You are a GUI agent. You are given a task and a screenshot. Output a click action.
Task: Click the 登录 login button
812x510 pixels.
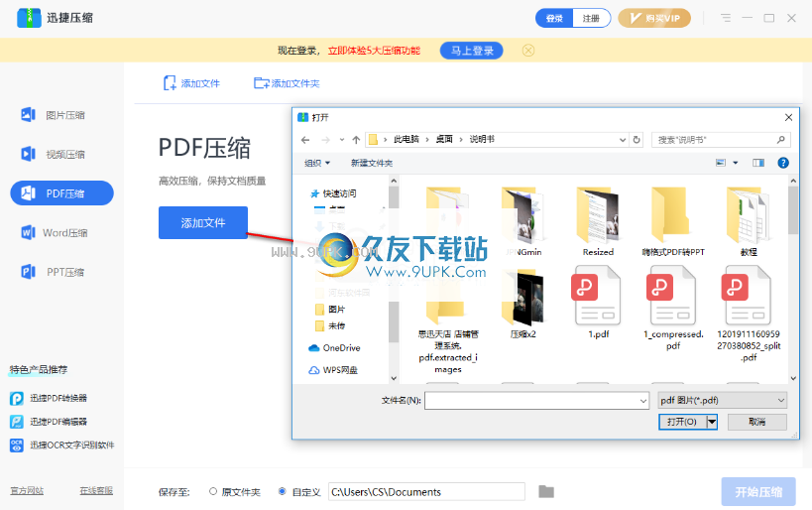[x=554, y=18]
